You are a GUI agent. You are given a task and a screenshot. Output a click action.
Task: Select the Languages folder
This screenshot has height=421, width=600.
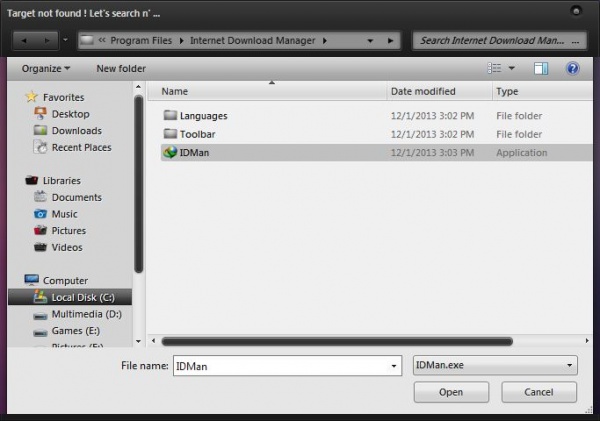pyautogui.click(x=203, y=116)
